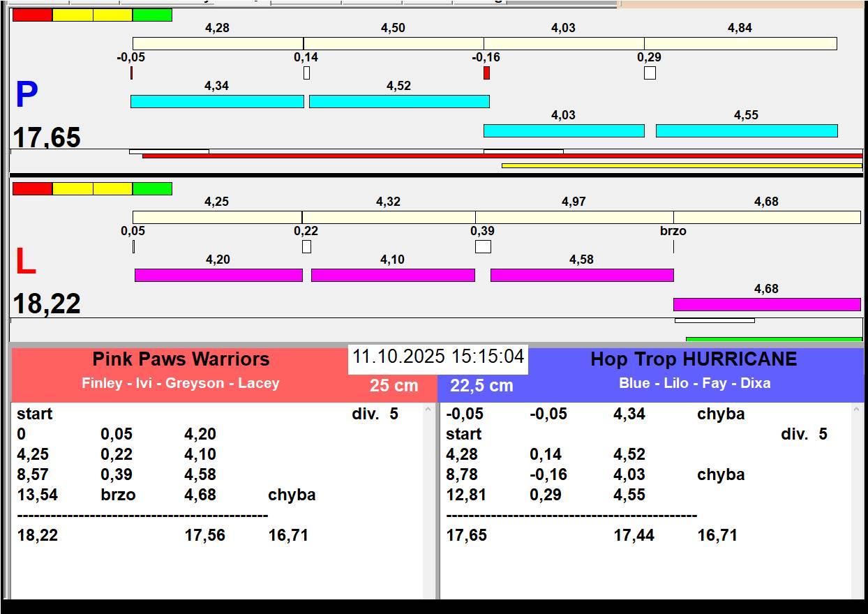Click the red start light in lane L
The width and height of the screenshot is (868, 614).
pyautogui.click(x=32, y=188)
